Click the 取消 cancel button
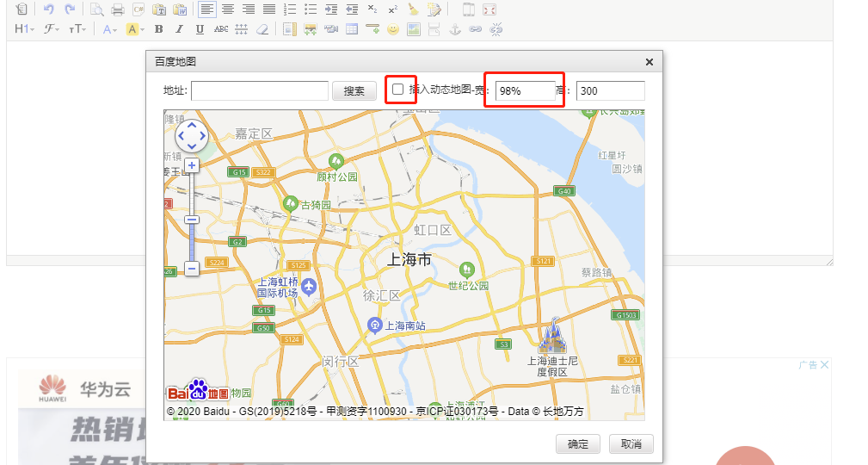The height and width of the screenshot is (465, 868). (x=631, y=444)
